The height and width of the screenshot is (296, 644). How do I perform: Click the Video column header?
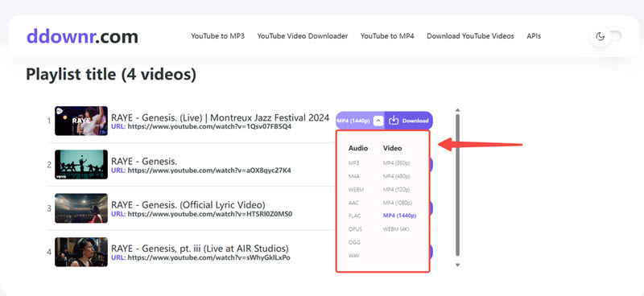coord(392,148)
